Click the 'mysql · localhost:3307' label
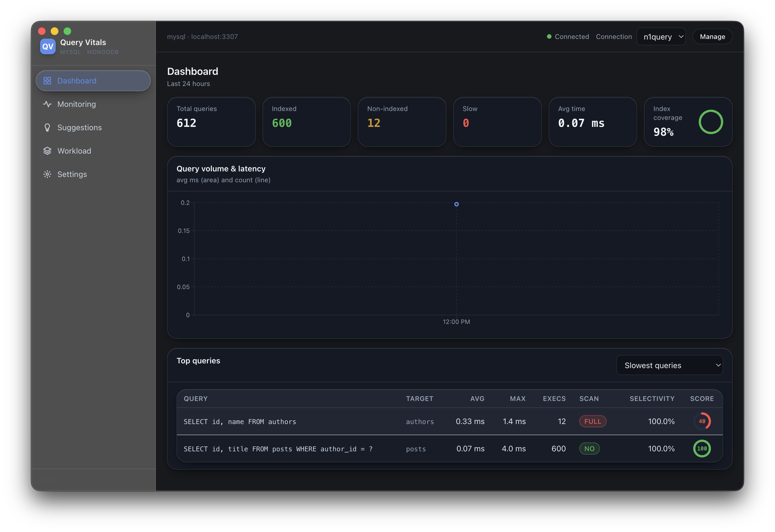Image resolution: width=775 pixels, height=532 pixels. click(x=202, y=37)
